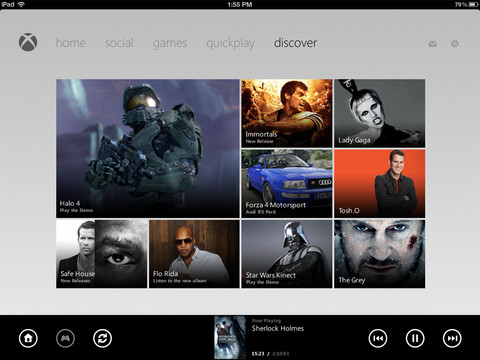The width and height of the screenshot is (480, 360).
Task: Open the Immortals new release tile
Action: coord(287,113)
